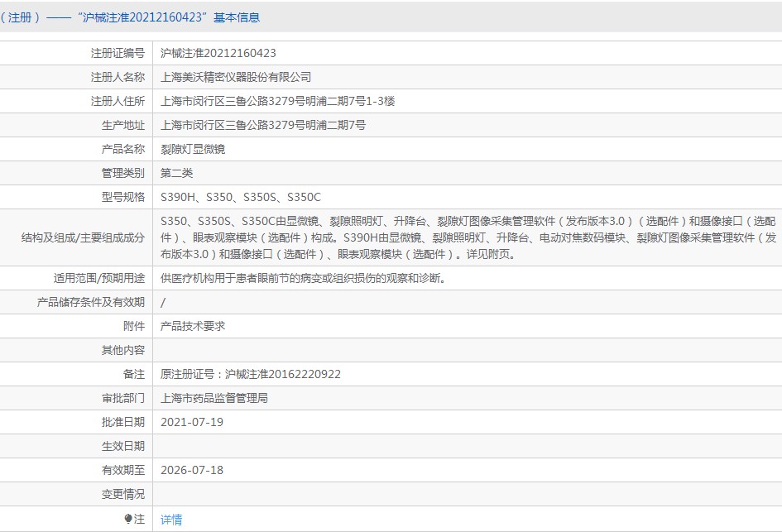Select original registration number 沪械注准20162220922 text
This screenshot has width=782, height=532.
pos(283,374)
